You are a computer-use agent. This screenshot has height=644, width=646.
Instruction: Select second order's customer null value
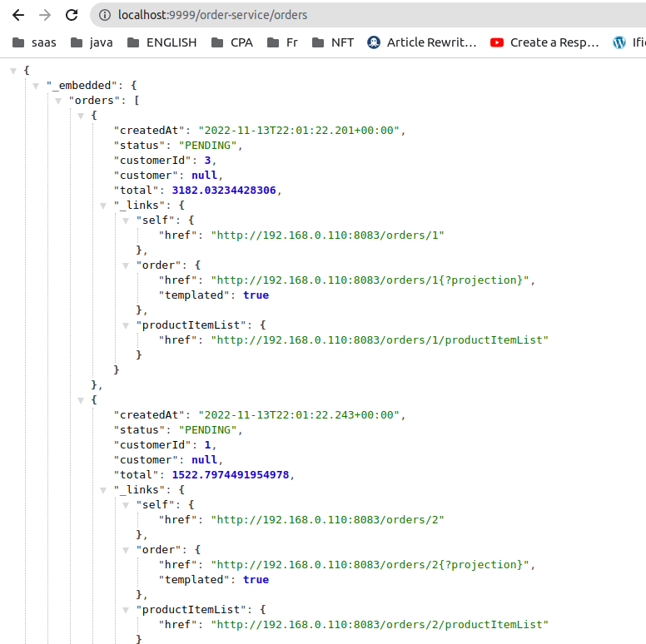(x=204, y=460)
